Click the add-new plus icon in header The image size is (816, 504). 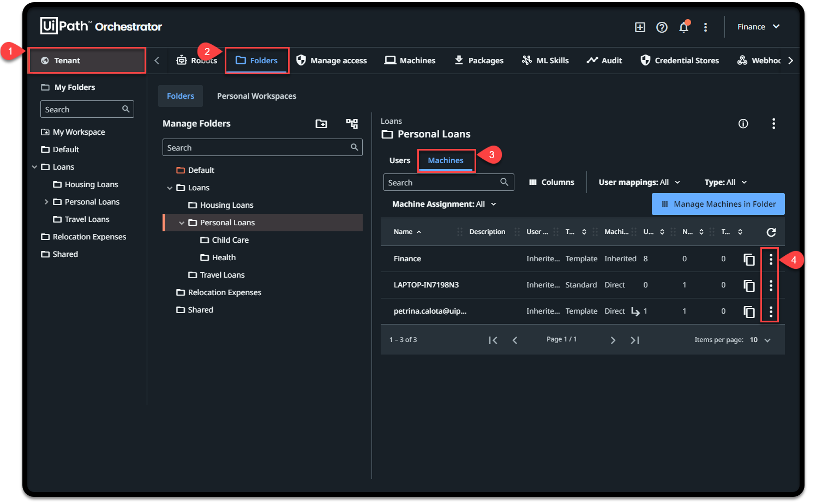coord(640,27)
